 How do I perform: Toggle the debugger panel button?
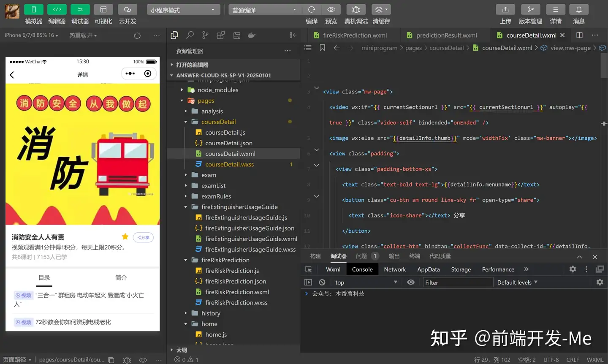[x=80, y=9]
